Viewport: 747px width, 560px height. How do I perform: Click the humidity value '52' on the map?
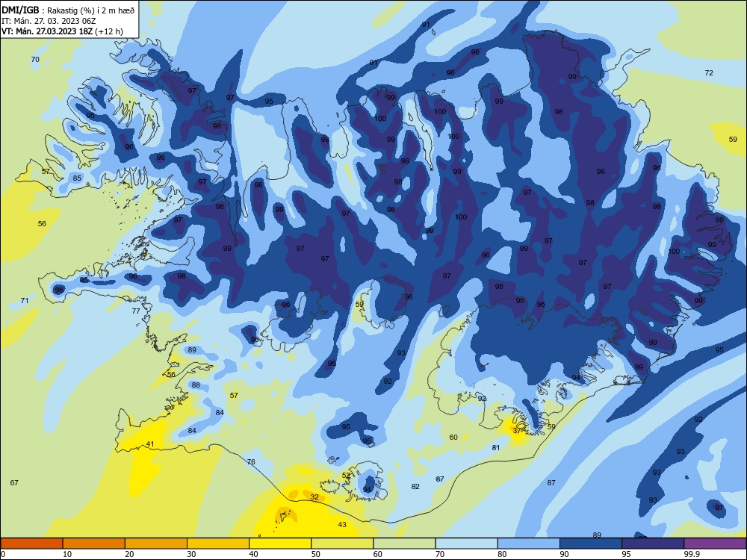(x=346, y=475)
